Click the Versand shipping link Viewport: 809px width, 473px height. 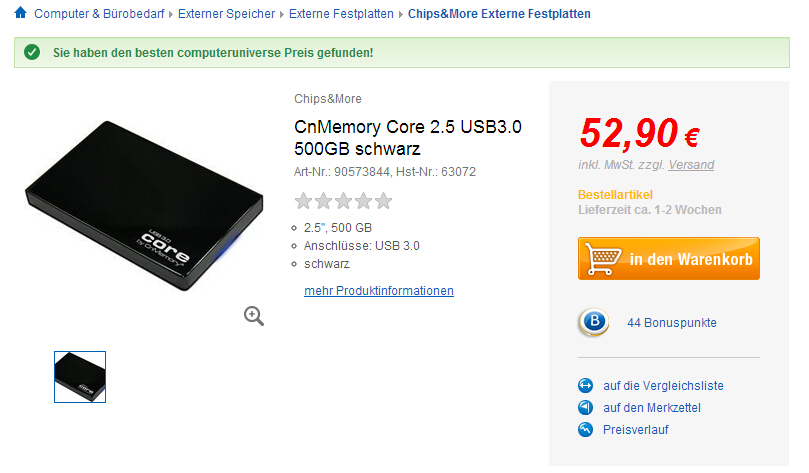point(691,165)
